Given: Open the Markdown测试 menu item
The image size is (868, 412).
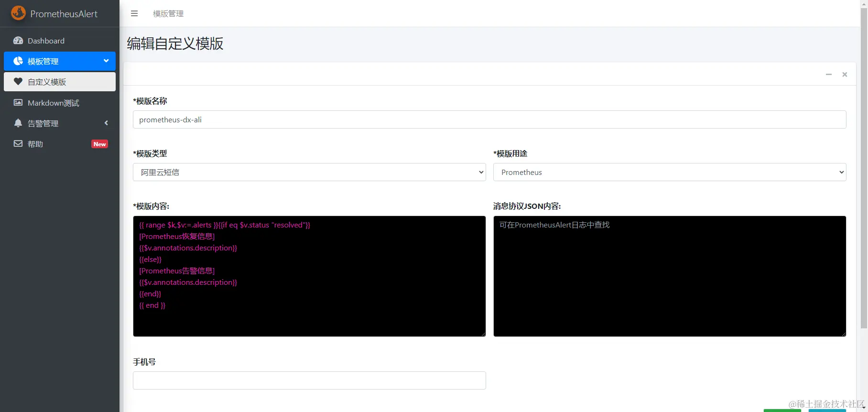Looking at the screenshot, I should pyautogui.click(x=60, y=103).
